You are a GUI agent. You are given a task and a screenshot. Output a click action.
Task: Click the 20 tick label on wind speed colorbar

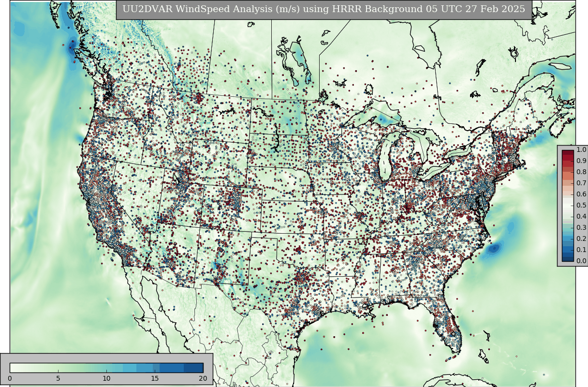(203, 378)
